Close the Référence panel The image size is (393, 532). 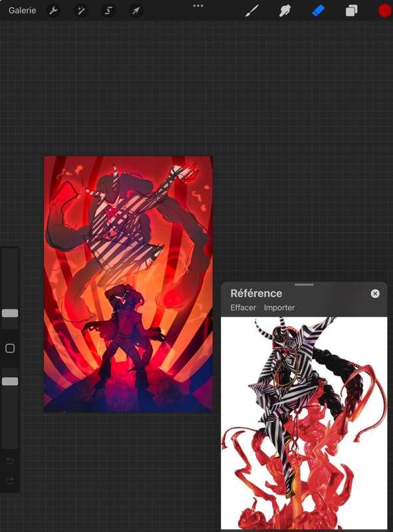[375, 293]
